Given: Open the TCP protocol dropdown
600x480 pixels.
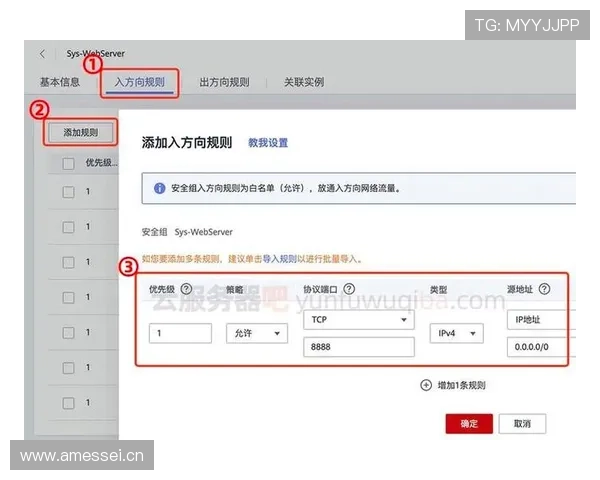Looking at the screenshot, I should pyautogui.click(x=359, y=320).
